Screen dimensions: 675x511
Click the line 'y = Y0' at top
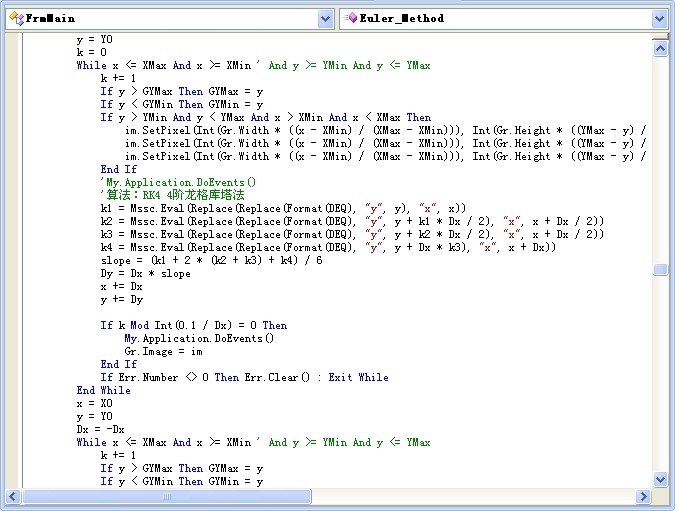coord(95,39)
